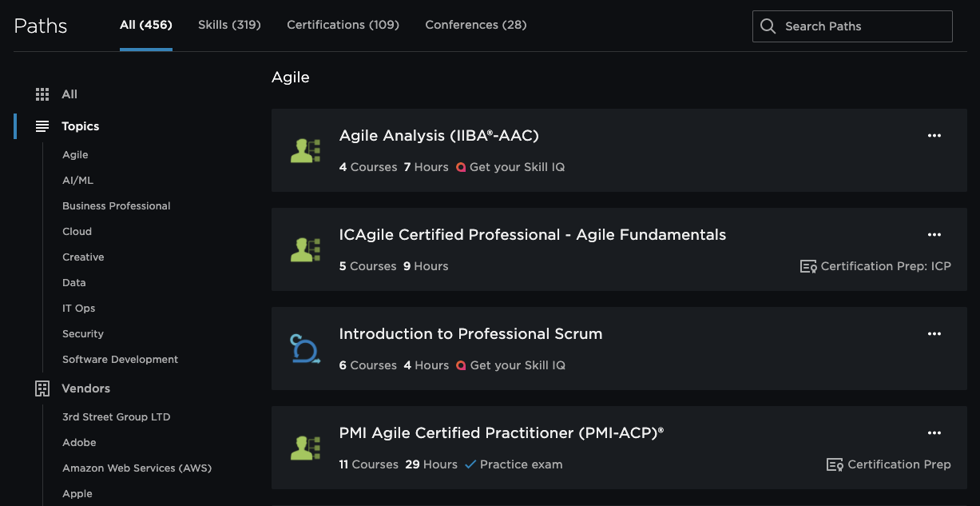Viewport: 980px width, 506px height.
Task: Open more options for Introduction to Professional Scrum
Action: [934, 334]
